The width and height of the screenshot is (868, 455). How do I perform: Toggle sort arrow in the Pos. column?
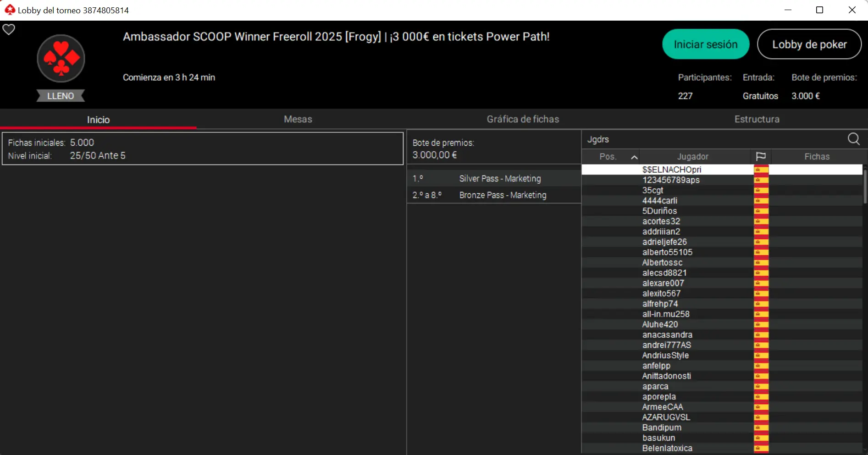634,157
